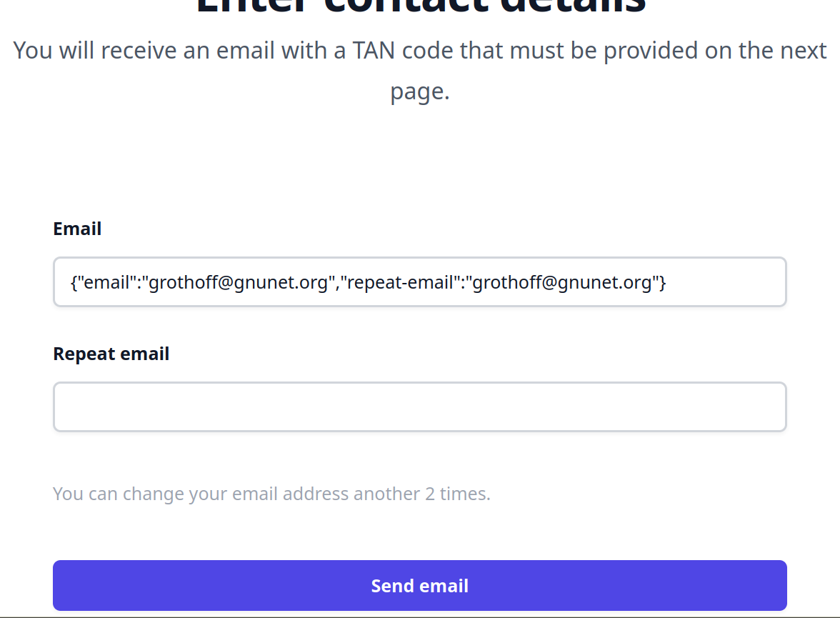The width and height of the screenshot is (840, 618).
Task: Click the bold Email label
Action: pos(77,229)
